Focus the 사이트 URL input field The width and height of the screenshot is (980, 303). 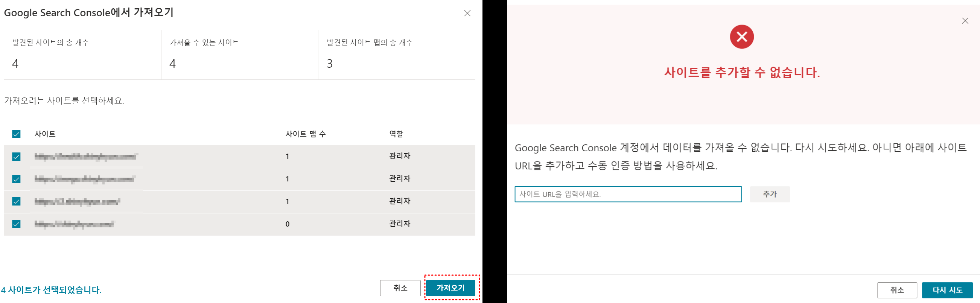(x=628, y=194)
